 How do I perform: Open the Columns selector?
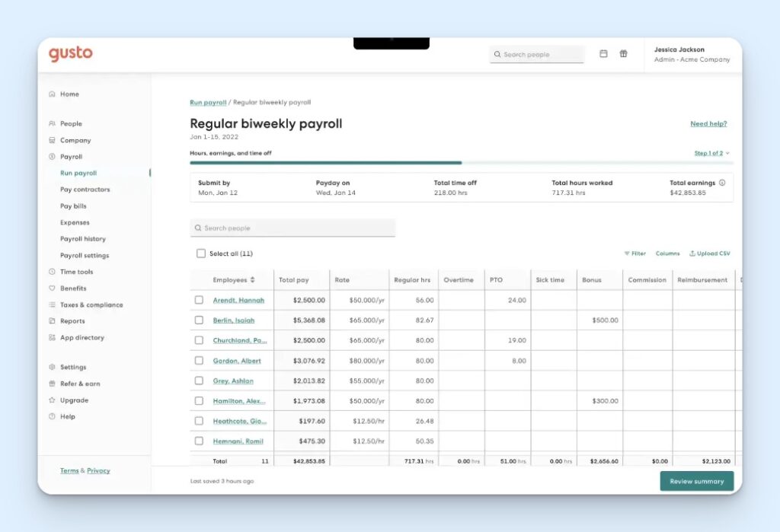(x=667, y=253)
